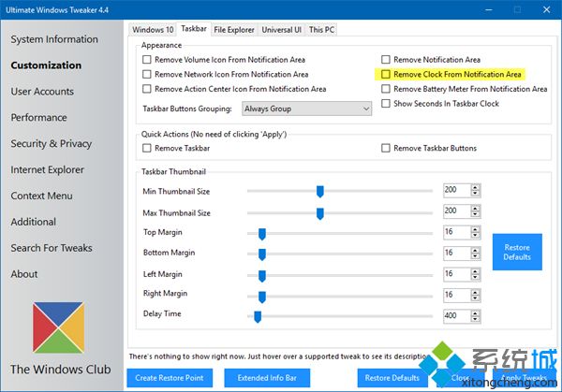Select Customization in the sidebar

click(x=46, y=65)
